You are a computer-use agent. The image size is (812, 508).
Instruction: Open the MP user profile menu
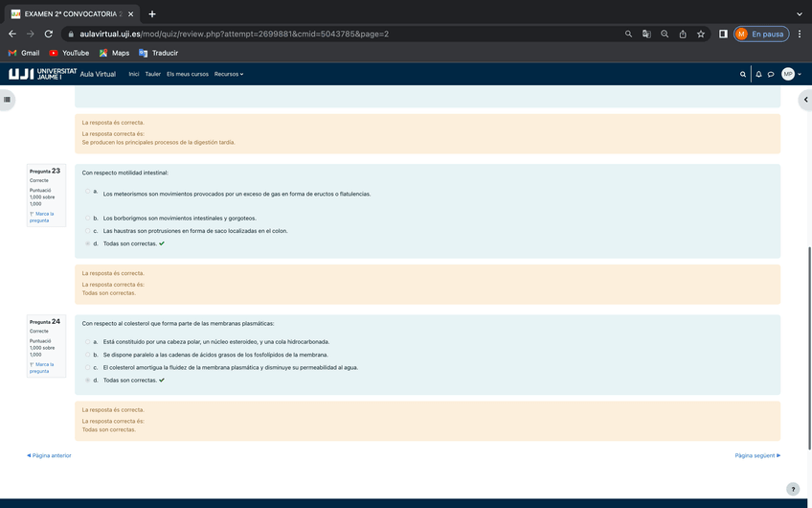point(790,74)
